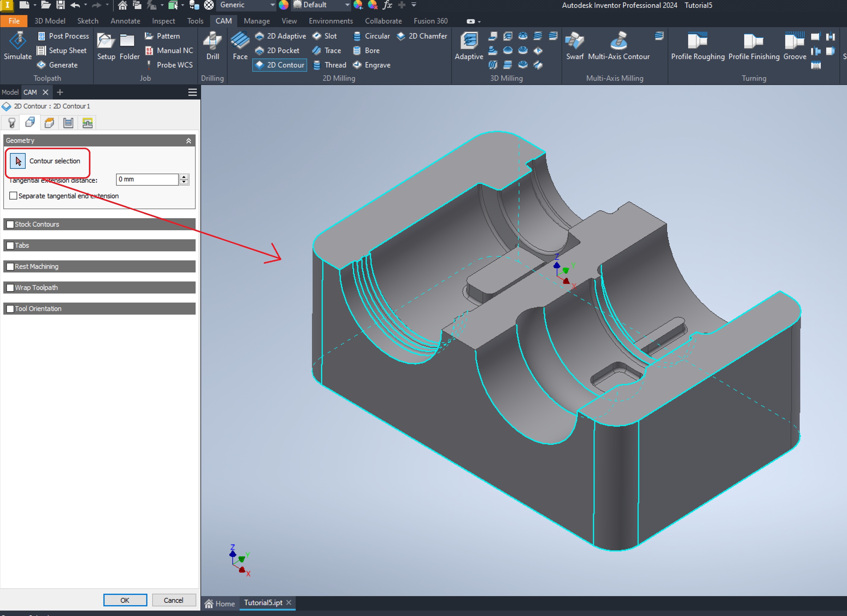
Task: Enable the Stock Contours checkbox
Action: (x=11, y=225)
